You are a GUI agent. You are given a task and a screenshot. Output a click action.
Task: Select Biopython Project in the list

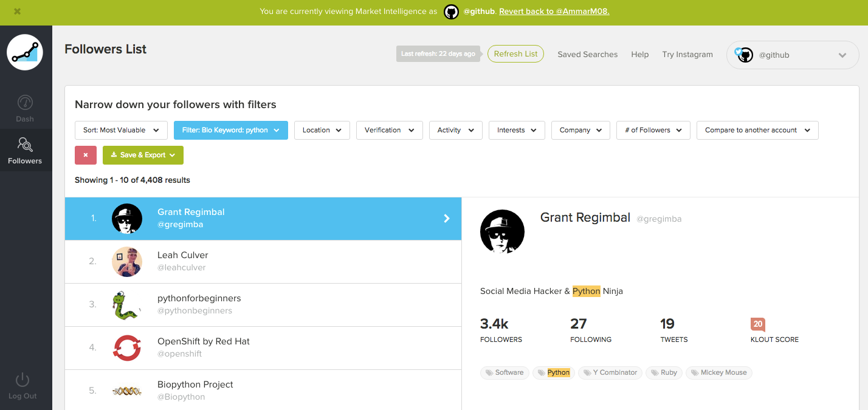point(263,390)
